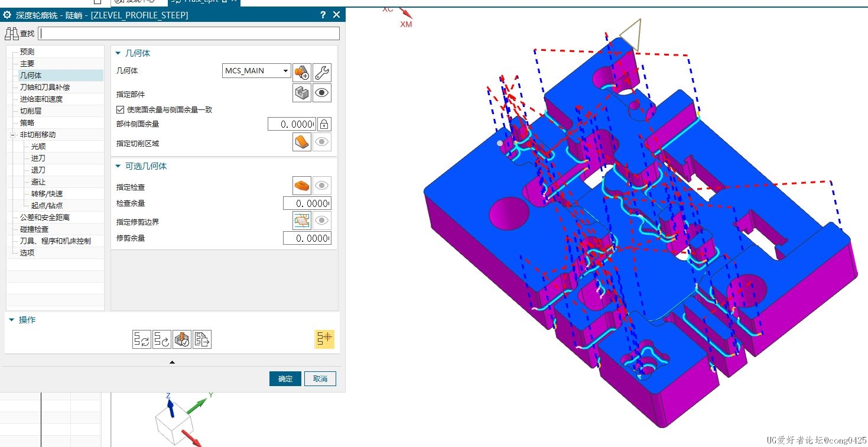Select 转移/快速 under non-cutting moves
Viewport: 868px width, 447px height.
click(47, 194)
